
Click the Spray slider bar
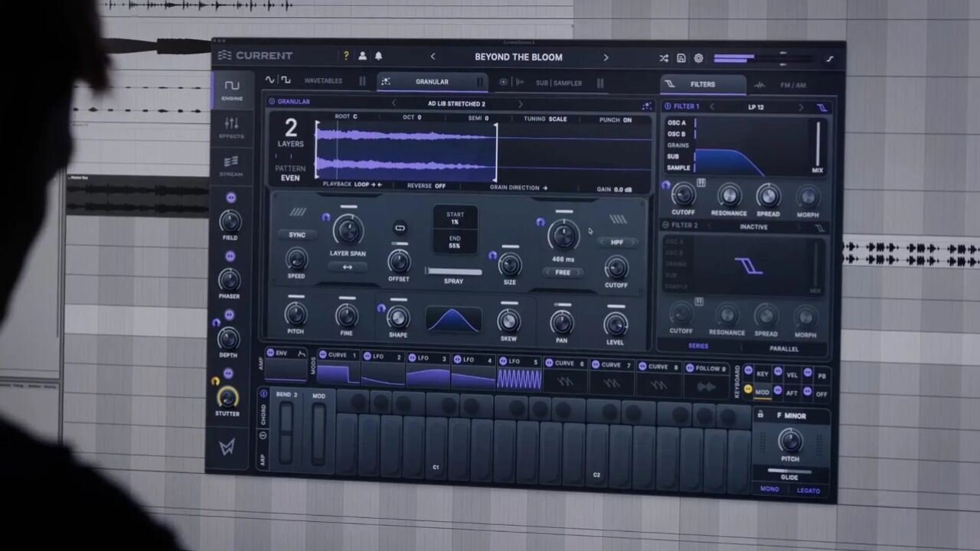coord(453,271)
